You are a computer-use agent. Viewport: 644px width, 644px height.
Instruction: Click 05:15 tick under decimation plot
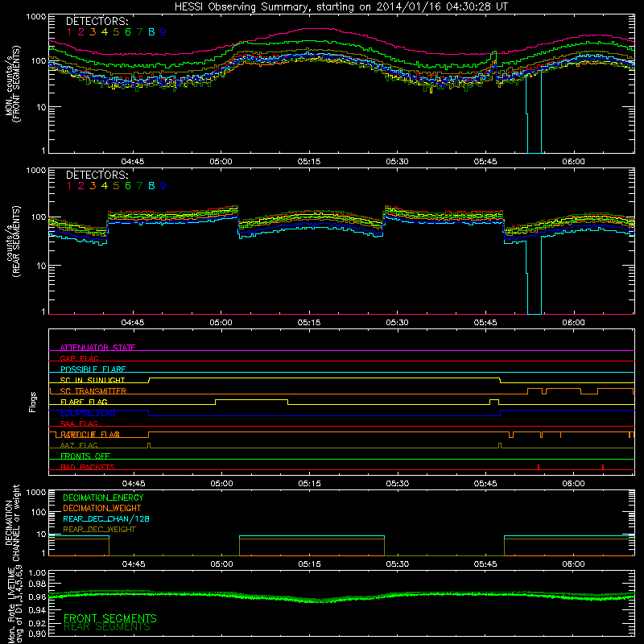tap(309, 564)
